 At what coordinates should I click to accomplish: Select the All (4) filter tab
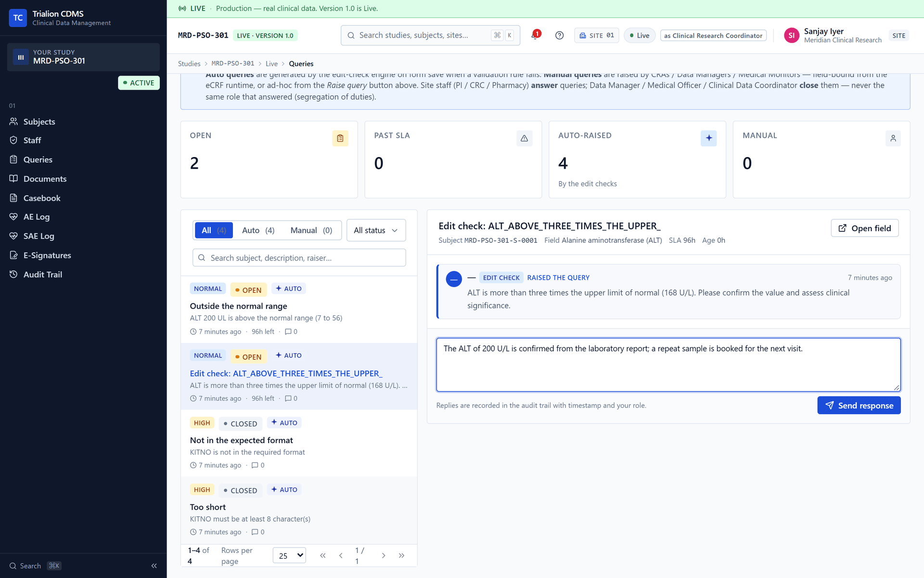tap(214, 230)
